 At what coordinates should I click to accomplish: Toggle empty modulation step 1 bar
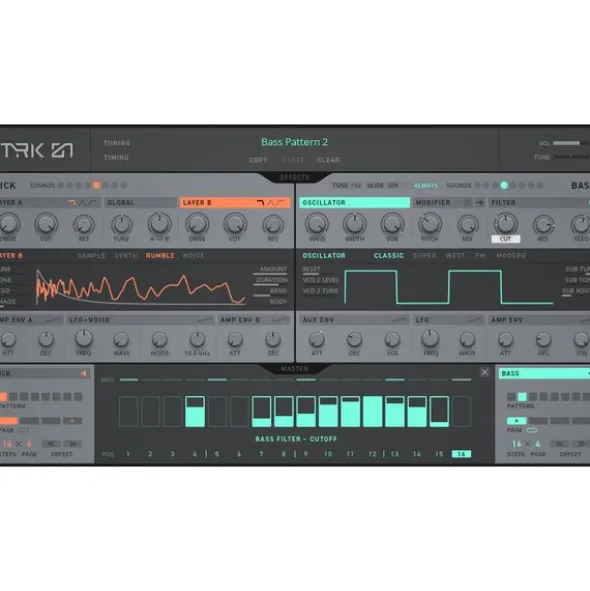[128, 411]
